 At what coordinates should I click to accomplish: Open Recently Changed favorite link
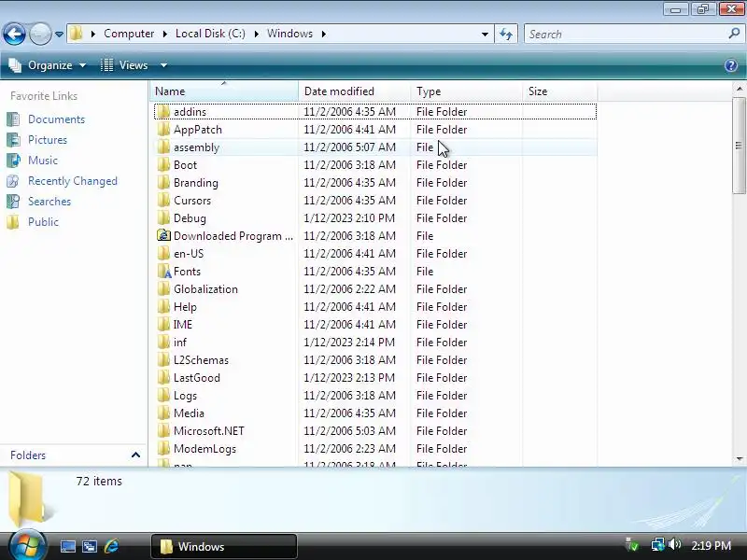(x=73, y=181)
